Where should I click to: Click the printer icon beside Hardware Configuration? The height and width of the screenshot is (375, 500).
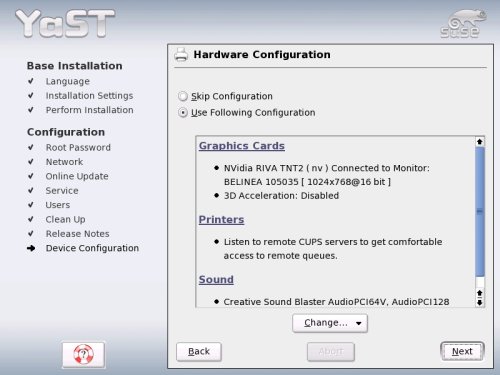click(x=181, y=55)
